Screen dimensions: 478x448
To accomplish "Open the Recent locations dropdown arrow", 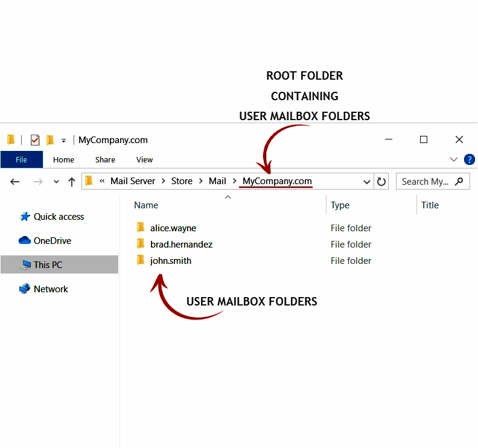I will [57, 182].
